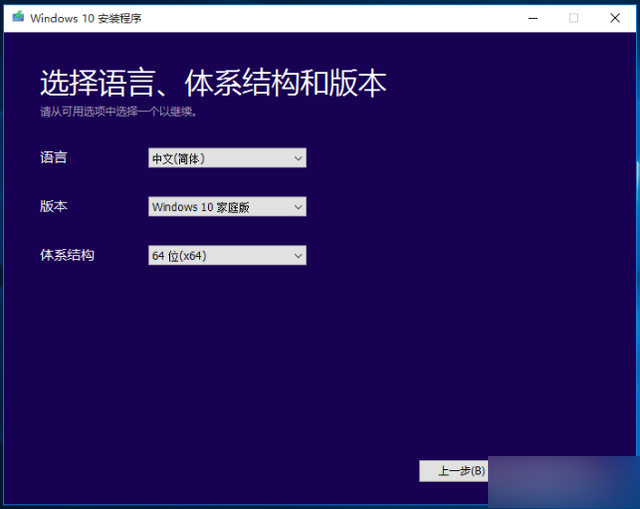
Task: Click the heading 选择语言、体系结构和版本
Action: (x=213, y=83)
